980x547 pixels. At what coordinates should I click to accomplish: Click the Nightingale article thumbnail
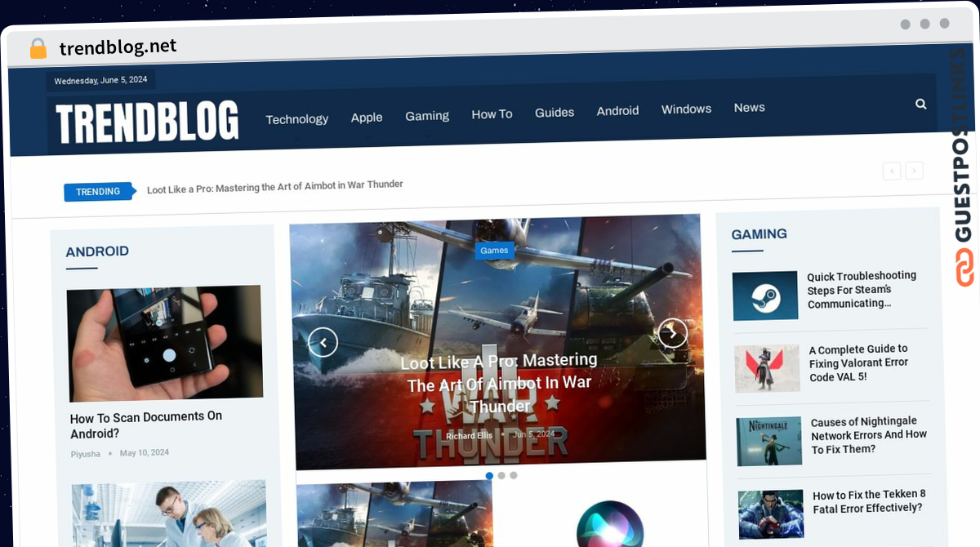tap(769, 441)
